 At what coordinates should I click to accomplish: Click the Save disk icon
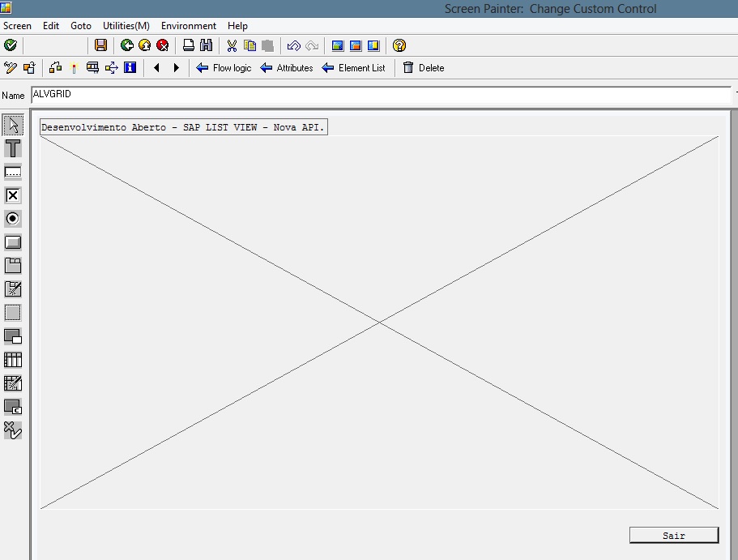pyautogui.click(x=100, y=45)
